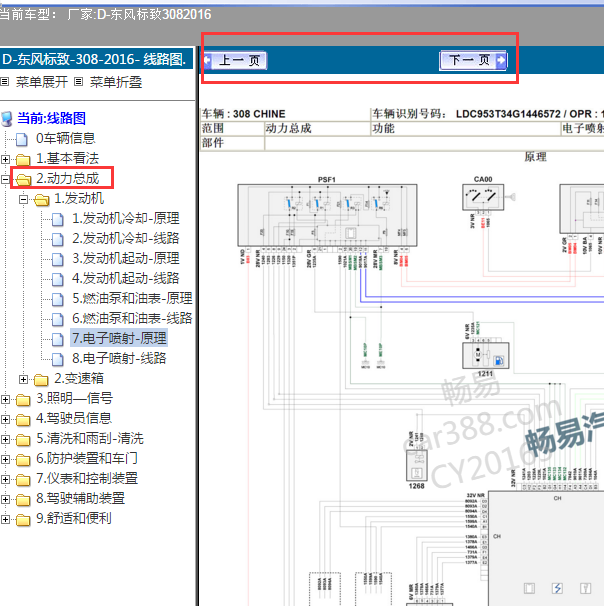Open 4.发动机起动-线路 diagram
This screenshot has width=604, height=606.
point(126,278)
